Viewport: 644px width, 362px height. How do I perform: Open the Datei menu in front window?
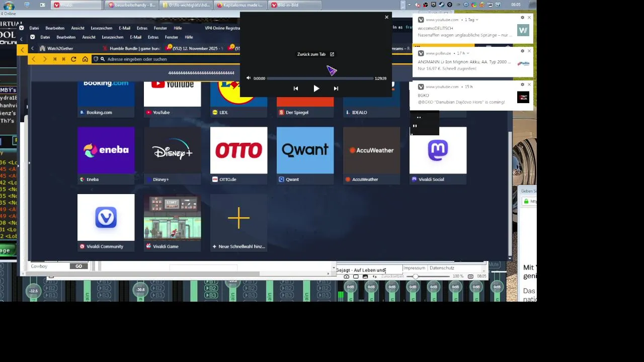pyautogui.click(x=45, y=37)
